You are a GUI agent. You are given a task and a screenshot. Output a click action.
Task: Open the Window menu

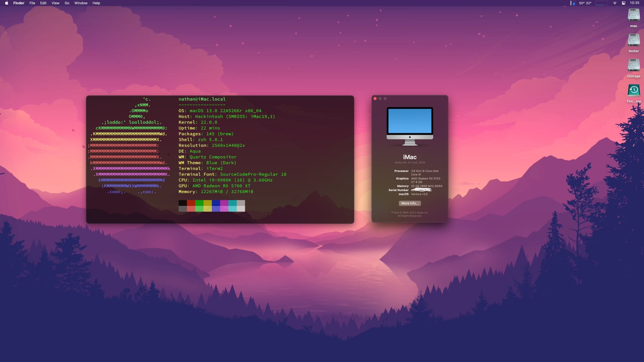[81, 3]
